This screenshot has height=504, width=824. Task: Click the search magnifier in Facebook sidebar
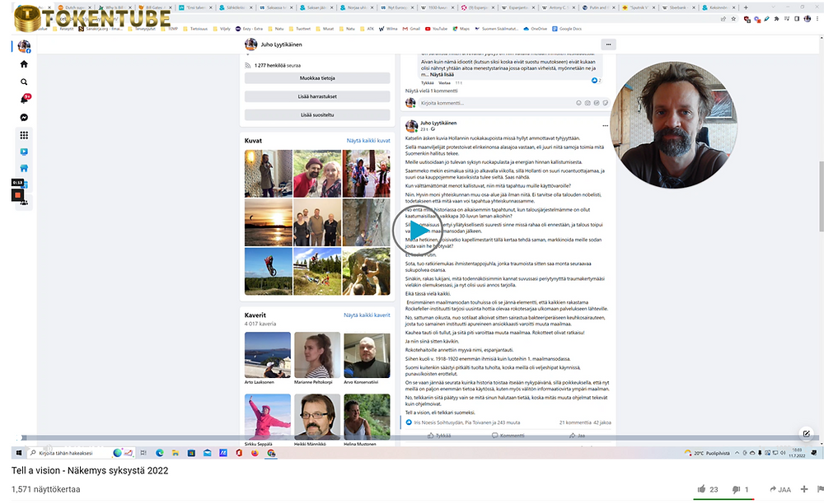24,82
